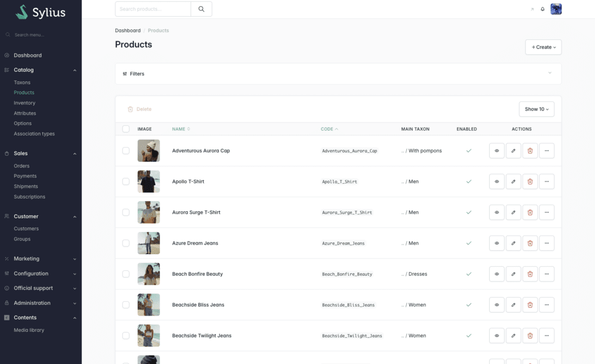
Task: Open Orders under Sales
Action: pyautogui.click(x=22, y=166)
